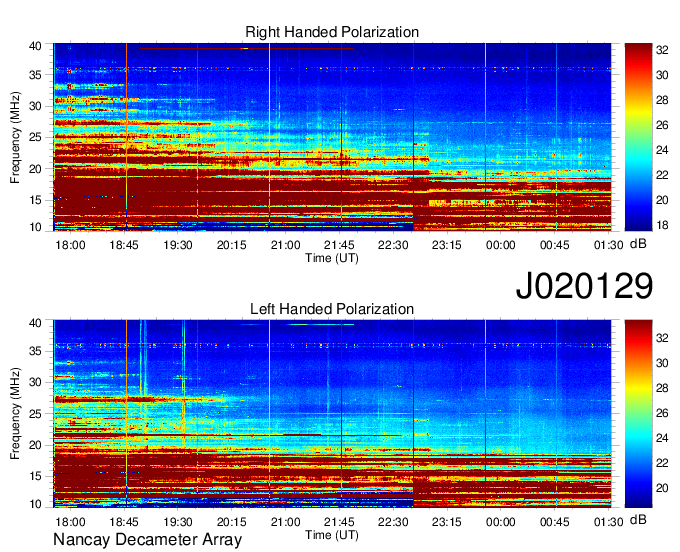Click the 22:30 tick on Right Handed time axis
Image resolution: width=680 pixels, height=552 pixels.
393,245
